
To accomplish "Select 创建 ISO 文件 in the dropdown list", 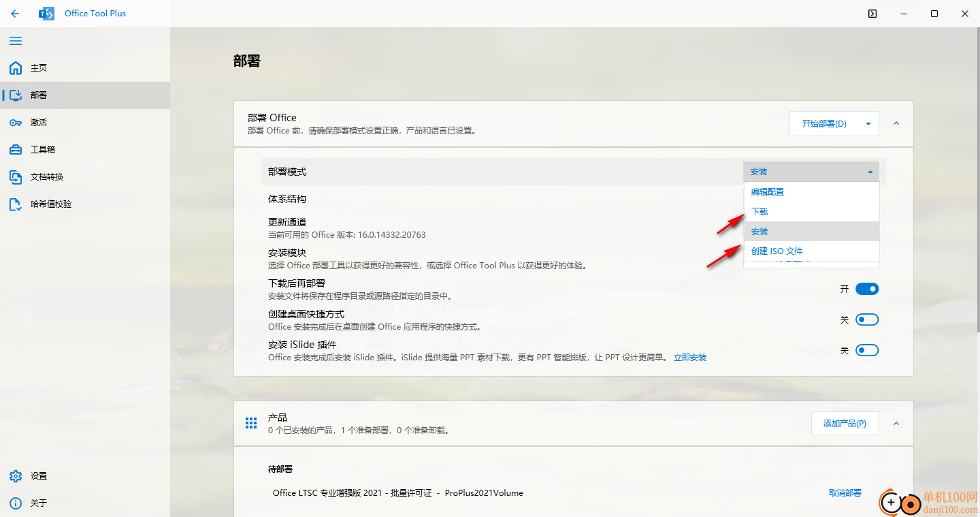I will click(811, 251).
